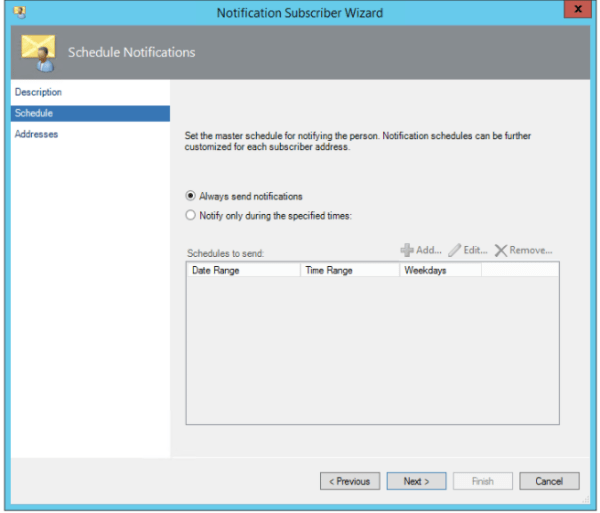Click inside the empty schedules list

tap(372, 350)
